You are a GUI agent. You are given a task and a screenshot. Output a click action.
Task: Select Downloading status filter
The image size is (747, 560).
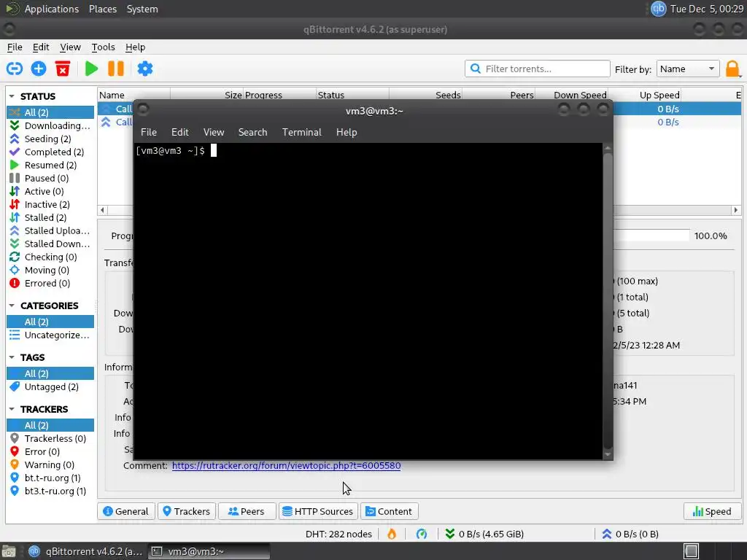point(50,125)
